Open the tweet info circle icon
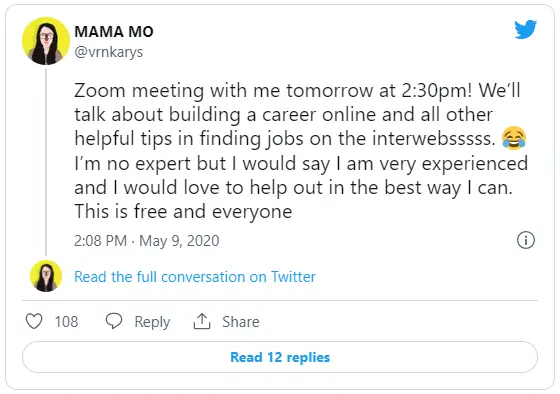This screenshot has height=394, width=560. 526,240
